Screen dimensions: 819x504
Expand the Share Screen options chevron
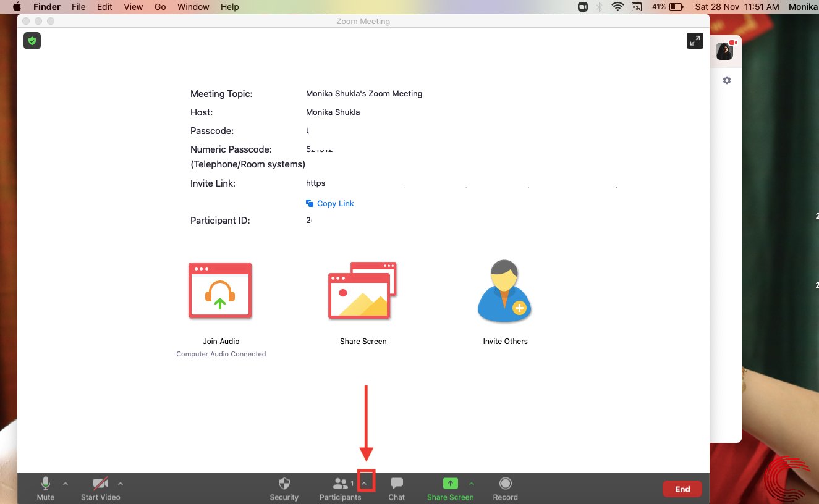(x=471, y=484)
